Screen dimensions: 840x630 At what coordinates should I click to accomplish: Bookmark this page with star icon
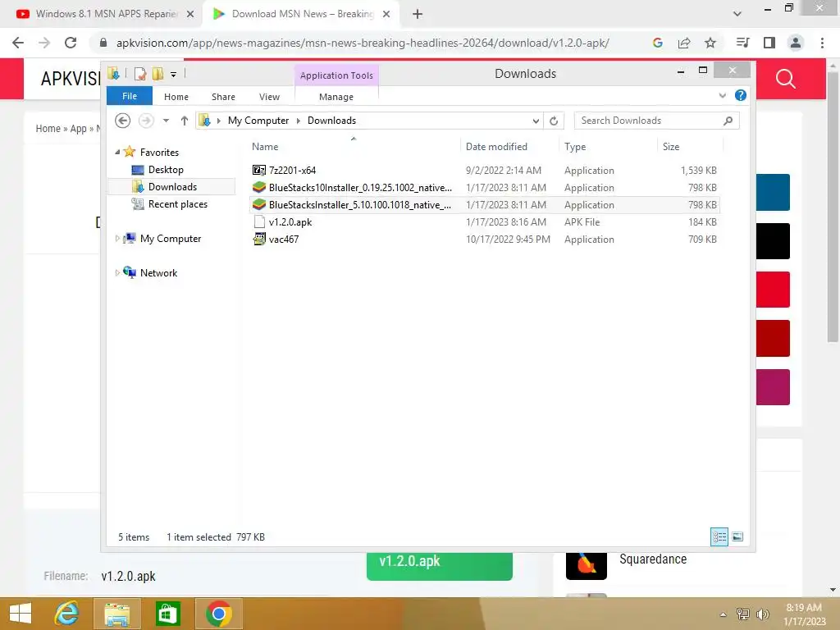coord(710,43)
